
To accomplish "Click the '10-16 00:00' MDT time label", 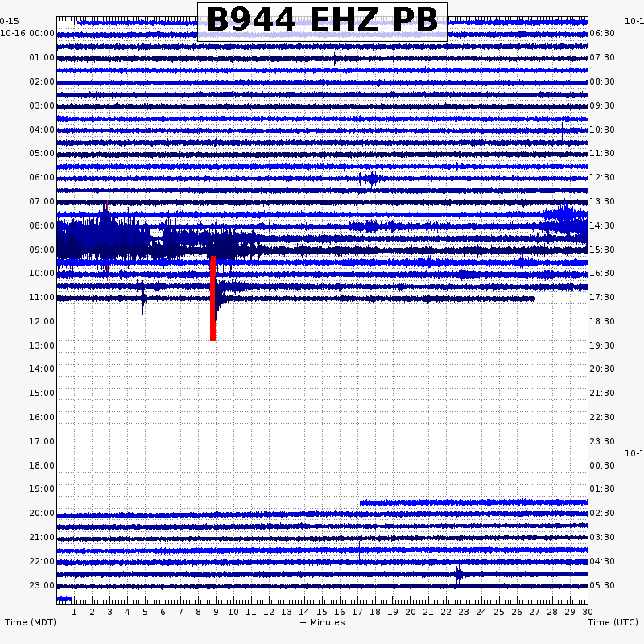I will (27, 33).
